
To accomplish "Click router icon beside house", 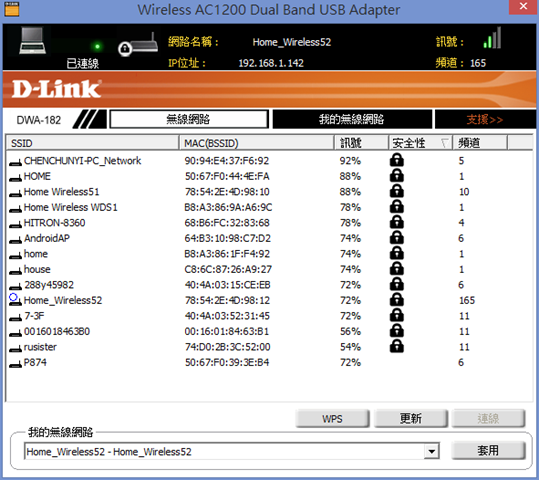I will point(15,271).
